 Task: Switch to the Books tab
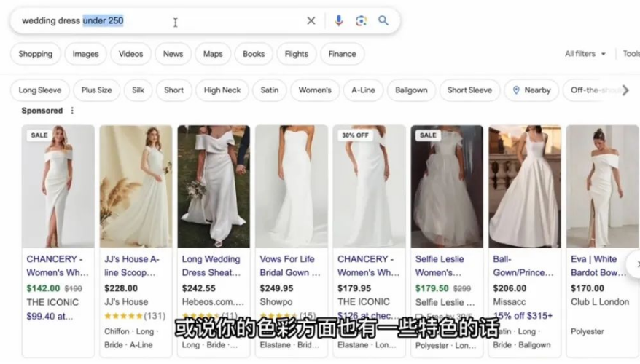pos(254,54)
